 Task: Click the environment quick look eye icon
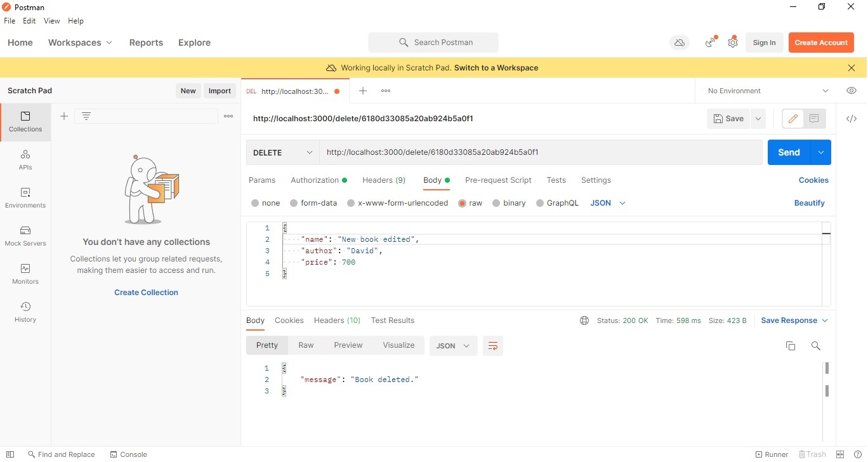852,91
